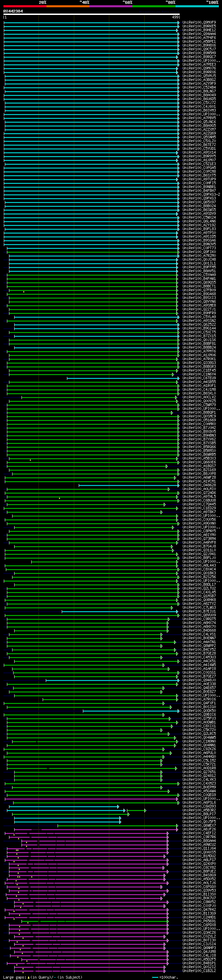Select the label UniRef100_B8A049
222x980 pixels.
199,96
